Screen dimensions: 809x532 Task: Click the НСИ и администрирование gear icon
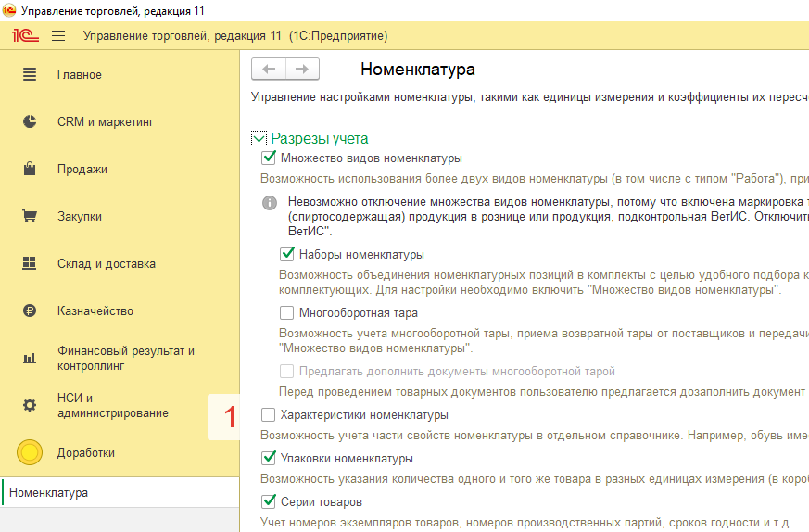(30, 405)
